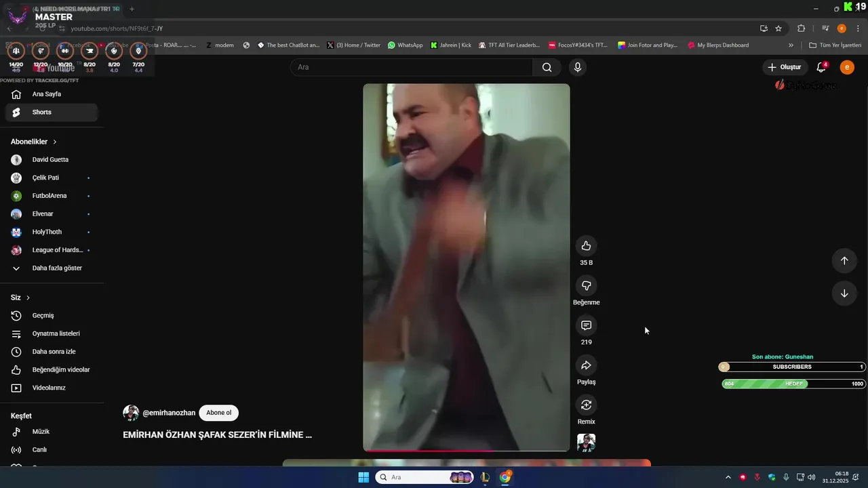
Task: Start voice search with microphone icon
Action: click(577, 67)
